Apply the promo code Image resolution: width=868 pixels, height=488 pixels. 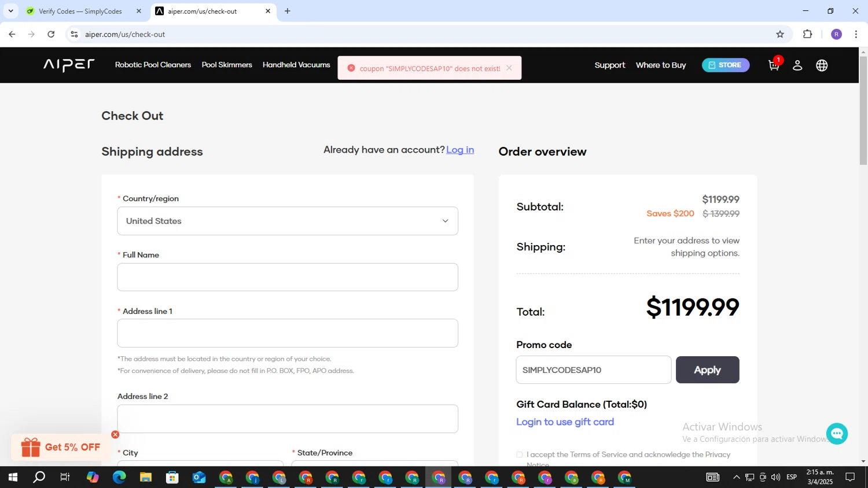pyautogui.click(x=708, y=369)
